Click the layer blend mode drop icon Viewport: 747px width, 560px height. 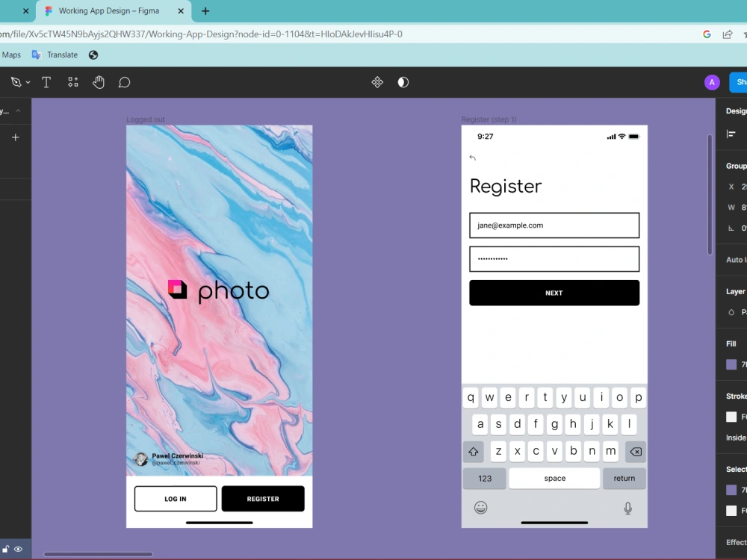731,312
